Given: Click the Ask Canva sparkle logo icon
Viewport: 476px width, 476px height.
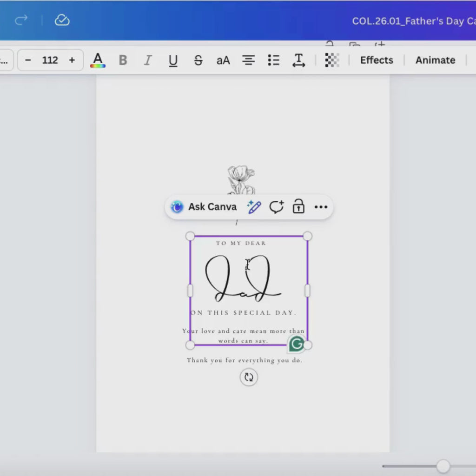Looking at the screenshot, I should pos(177,207).
